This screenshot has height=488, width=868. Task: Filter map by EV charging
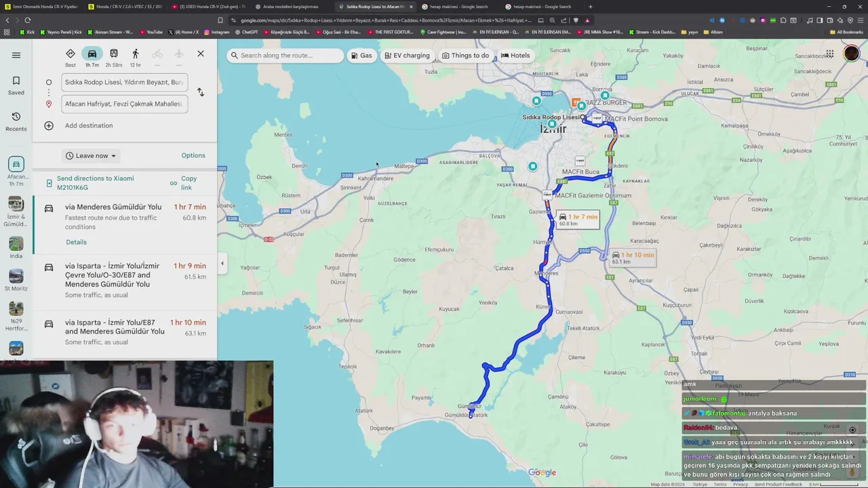(x=407, y=56)
